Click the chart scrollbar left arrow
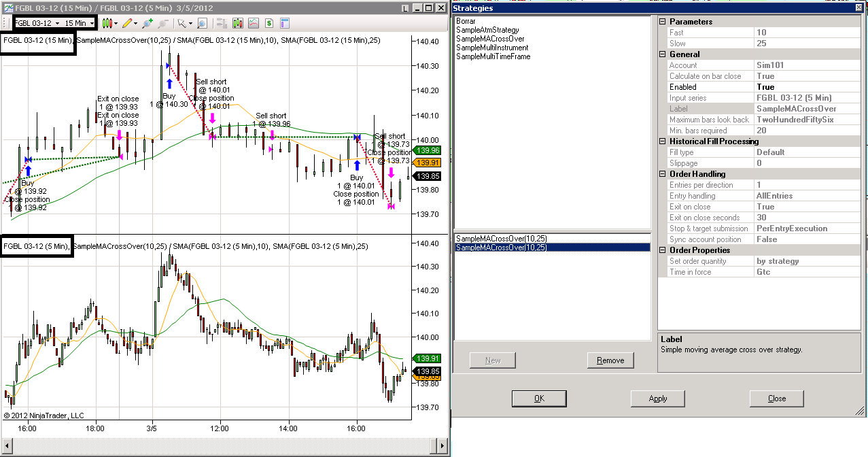868x457 pixels. point(6,445)
